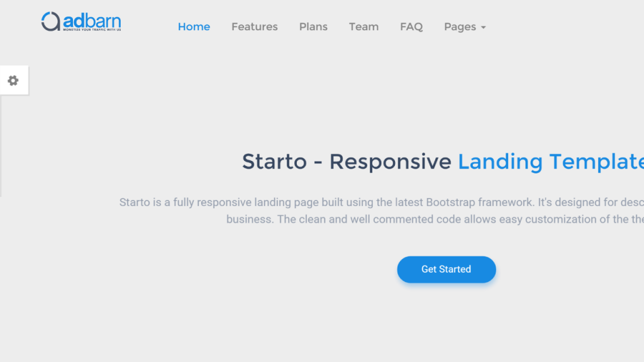Click the 'Monetize your traffic with us' tagline
The image size is (644, 362).
coord(92,30)
